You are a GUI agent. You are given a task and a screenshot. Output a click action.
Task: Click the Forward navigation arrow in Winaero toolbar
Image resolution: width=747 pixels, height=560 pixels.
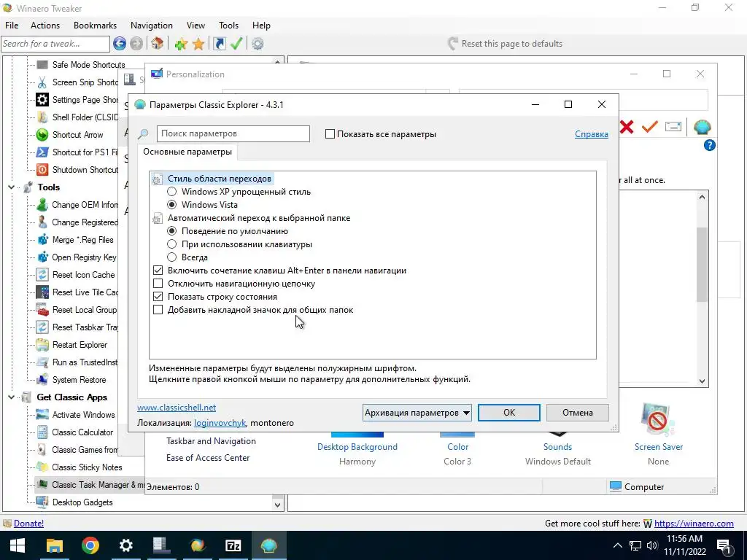pos(136,44)
